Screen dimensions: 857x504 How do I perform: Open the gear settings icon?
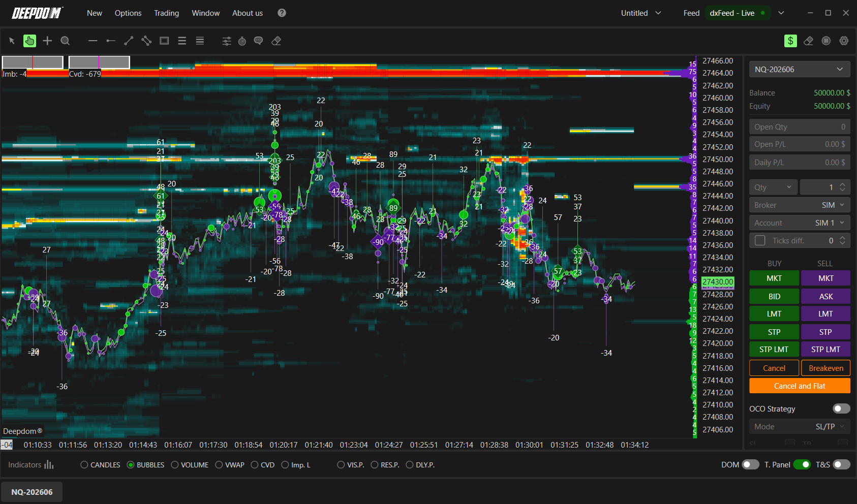[x=844, y=41]
